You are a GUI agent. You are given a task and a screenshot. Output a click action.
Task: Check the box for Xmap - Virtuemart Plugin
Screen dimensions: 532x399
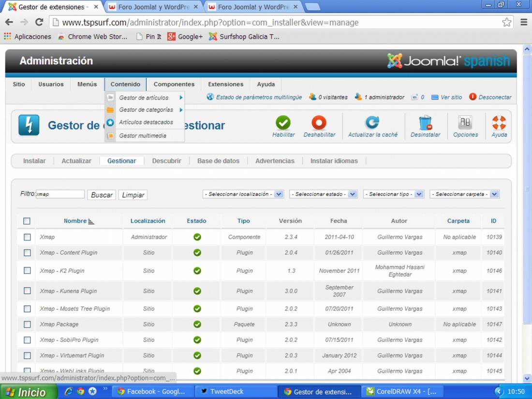click(27, 355)
